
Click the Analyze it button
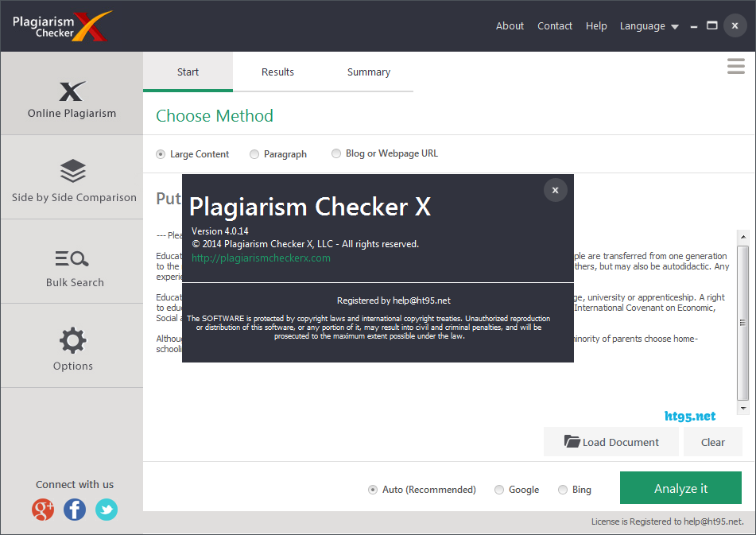point(680,488)
